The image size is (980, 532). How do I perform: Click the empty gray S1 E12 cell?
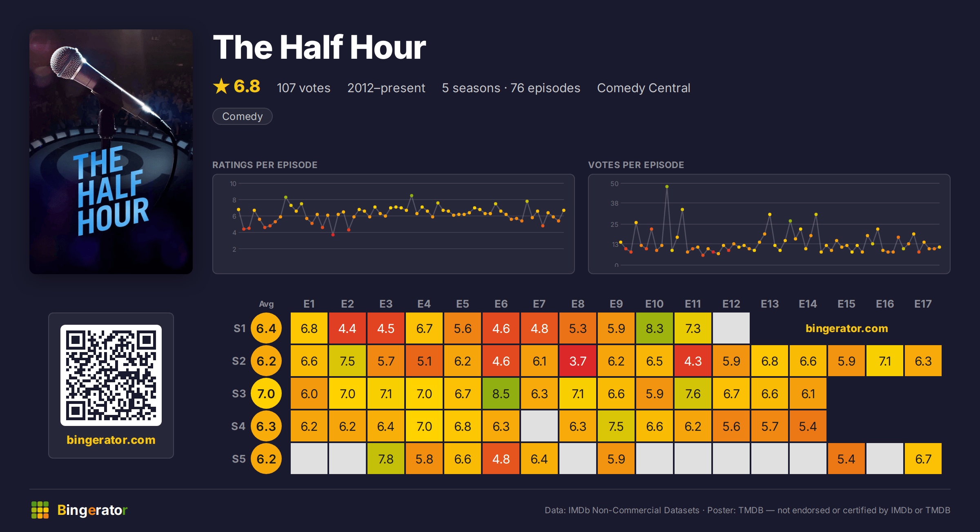click(x=731, y=328)
